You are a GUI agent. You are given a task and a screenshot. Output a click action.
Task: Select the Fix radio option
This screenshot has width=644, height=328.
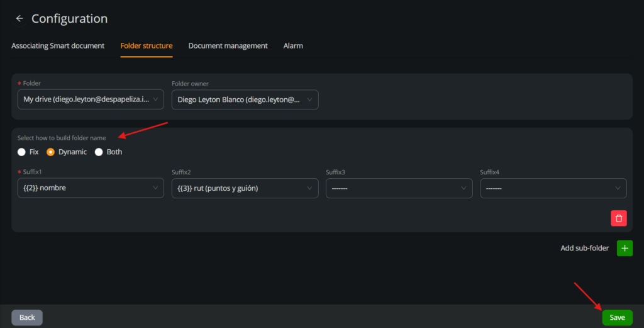tap(22, 152)
